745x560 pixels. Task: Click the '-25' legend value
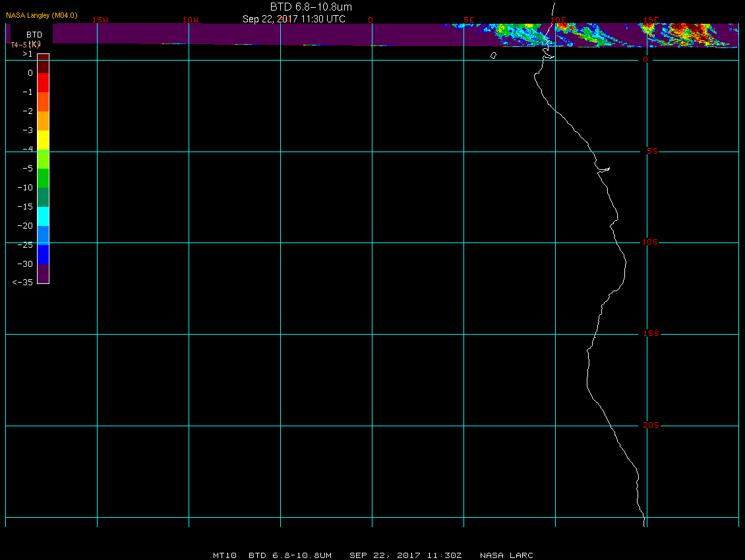(x=25, y=244)
